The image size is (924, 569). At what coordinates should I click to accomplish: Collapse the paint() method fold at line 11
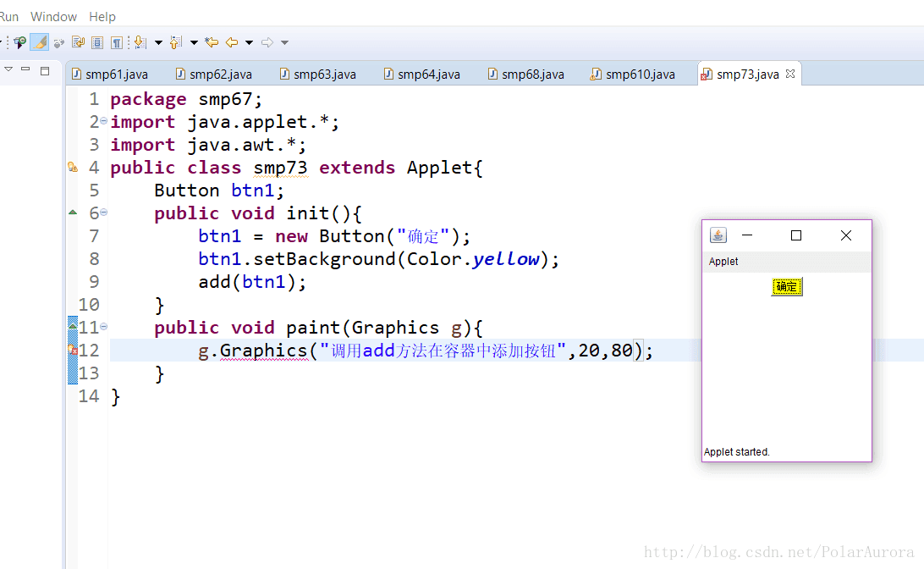[x=104, y=326]
